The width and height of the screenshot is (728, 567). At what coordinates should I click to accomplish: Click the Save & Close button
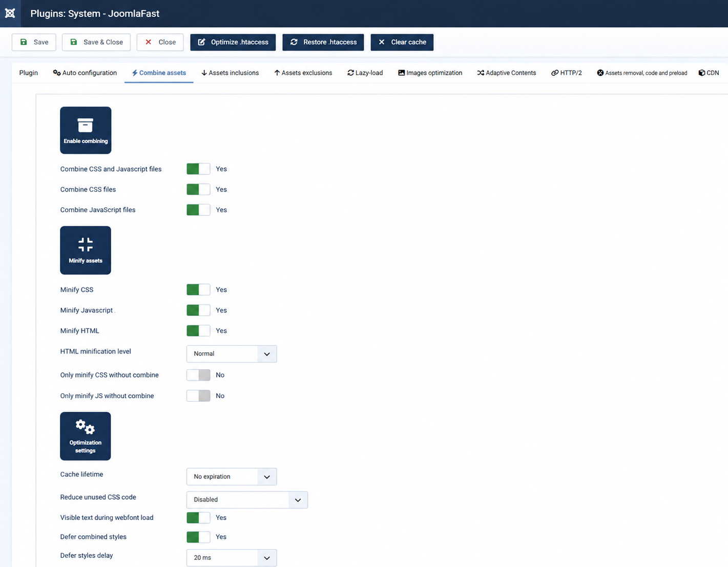click(96, 42)
